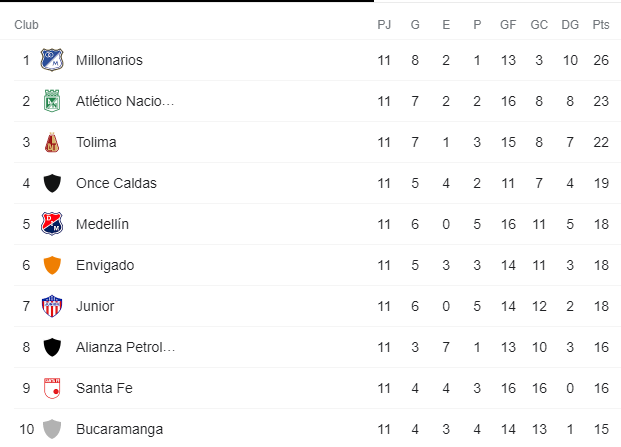Click the Club column header
The width and height of the screenshot is (621, 447).
tap(26, 25)
